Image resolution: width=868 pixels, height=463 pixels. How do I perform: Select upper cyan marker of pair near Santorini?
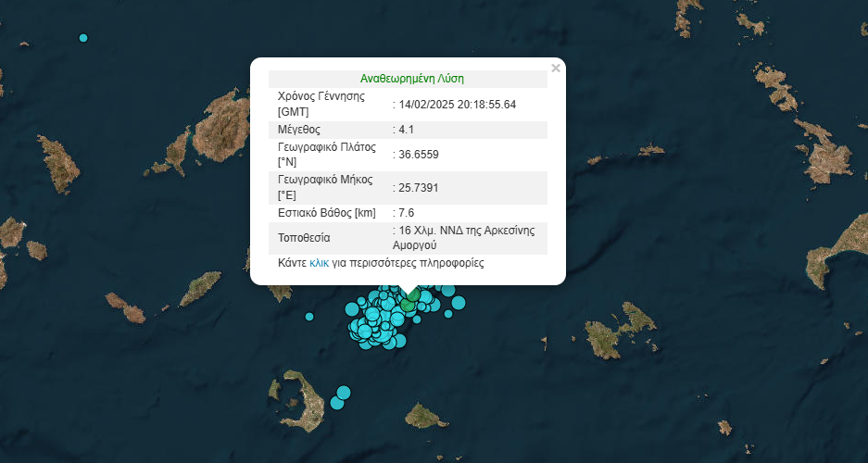(345, 393)
